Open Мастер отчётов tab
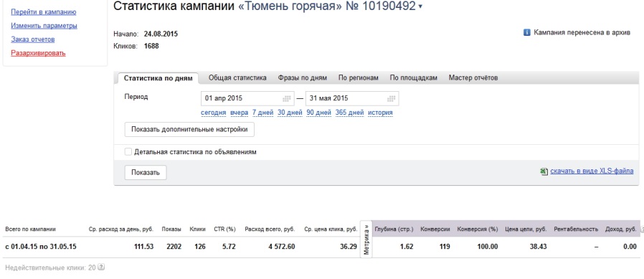This screenshot has height=279, width=644. pyautogui.click(x=473, y=77)
